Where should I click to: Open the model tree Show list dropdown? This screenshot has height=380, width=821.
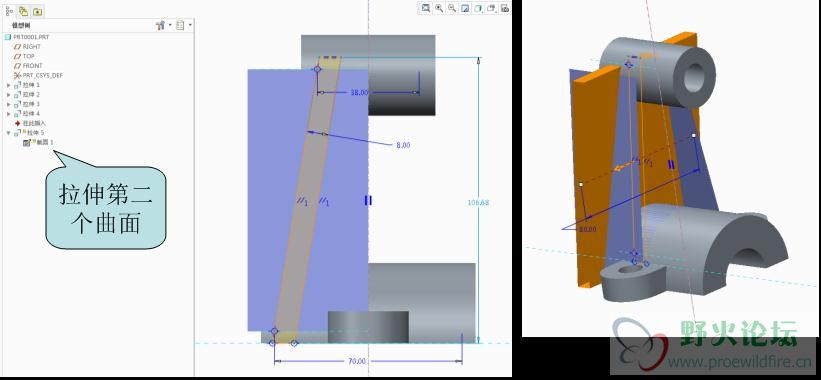pyautogui.click(x=184, y=25)
